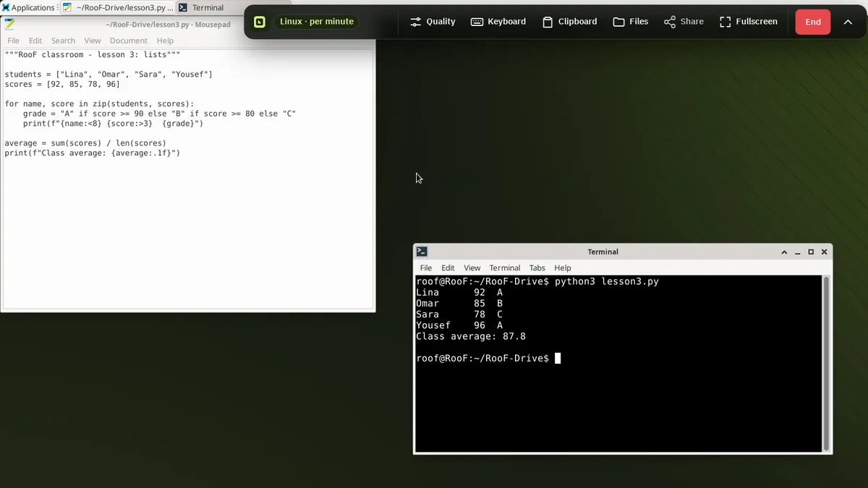Maximize the Terminal window
868x488 pixels.
811,252
